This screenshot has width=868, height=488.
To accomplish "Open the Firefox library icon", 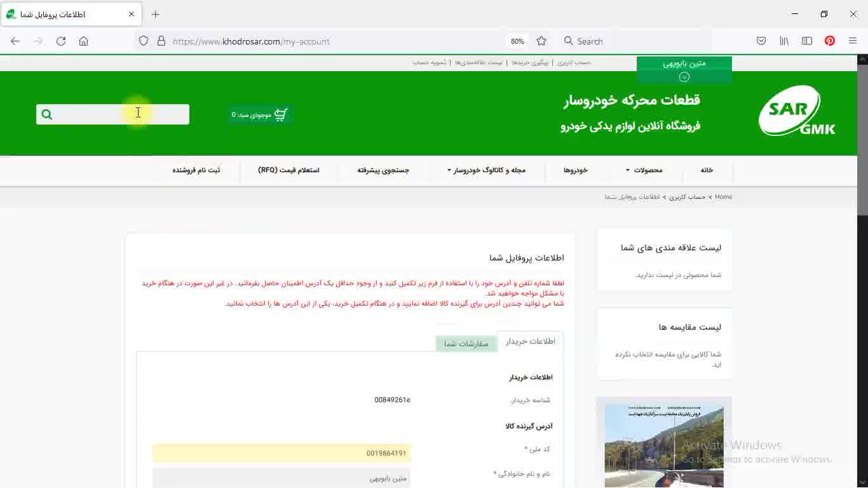I will [784, 41].
